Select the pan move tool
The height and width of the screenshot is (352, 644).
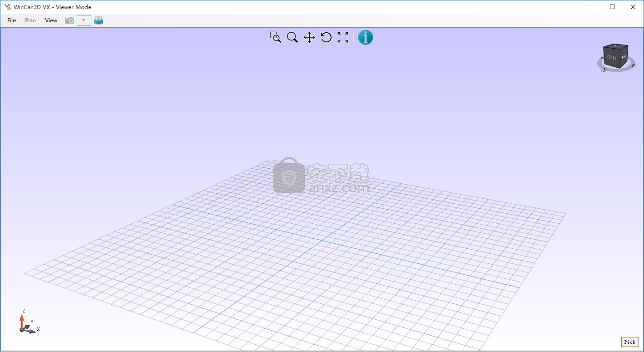click(309, 37)
